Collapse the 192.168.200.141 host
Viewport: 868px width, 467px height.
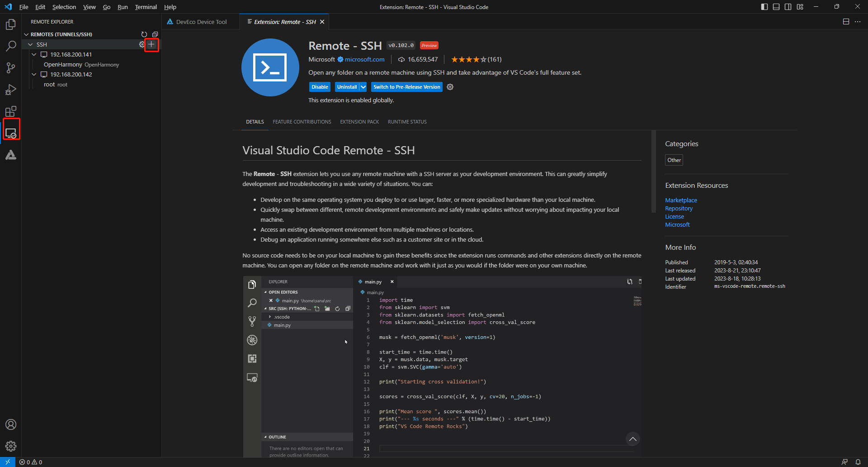tap(34, 54)
